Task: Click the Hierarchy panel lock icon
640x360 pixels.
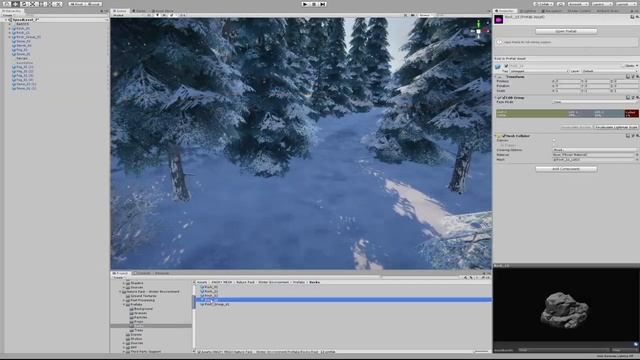Action: coord(102,11)
